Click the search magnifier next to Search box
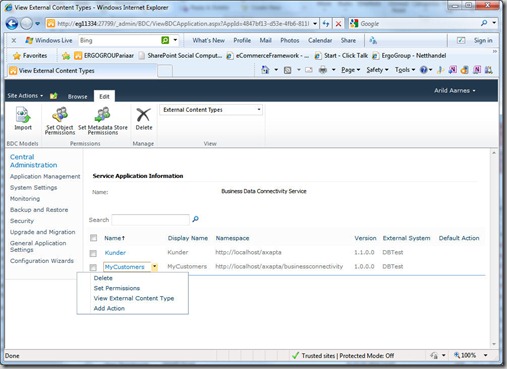 (x=195, y=219)
